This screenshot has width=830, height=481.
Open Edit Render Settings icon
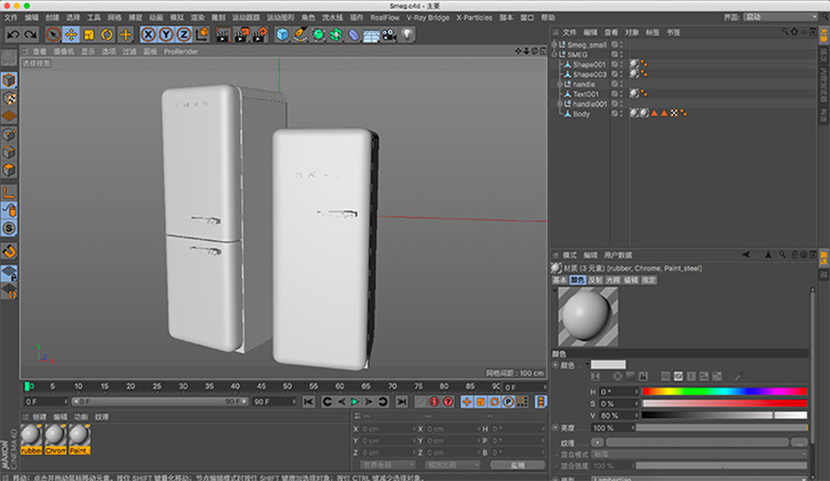tap(259, 35)
